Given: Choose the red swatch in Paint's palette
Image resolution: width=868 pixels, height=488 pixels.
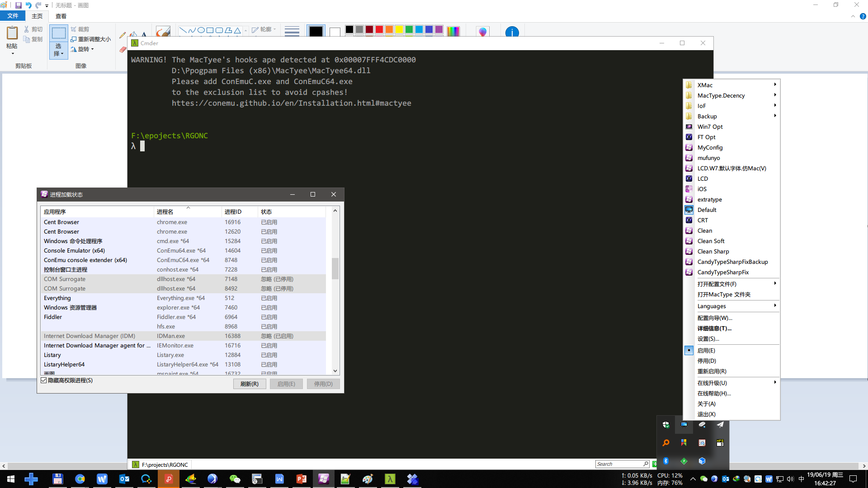Looking at the screenshot, I should (x=379, y=30).
